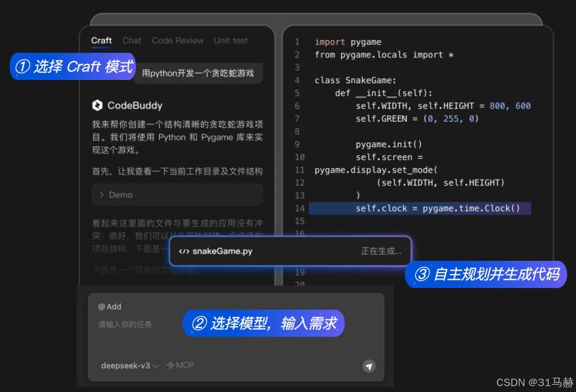The width and height of the screenshot is (576, 392).
Task: Select the highlighted self.clock code line
Action: point(420,208)
